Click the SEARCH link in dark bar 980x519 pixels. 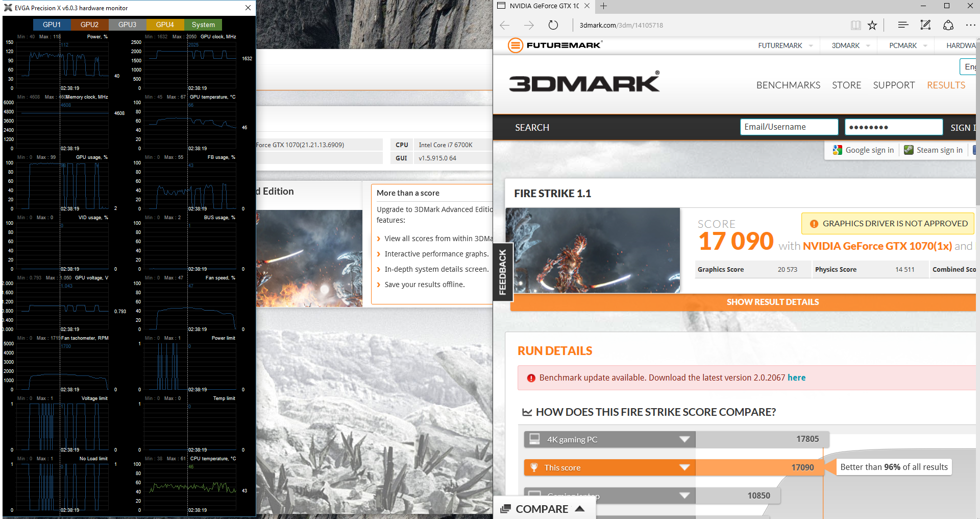(x=532, y=128)
